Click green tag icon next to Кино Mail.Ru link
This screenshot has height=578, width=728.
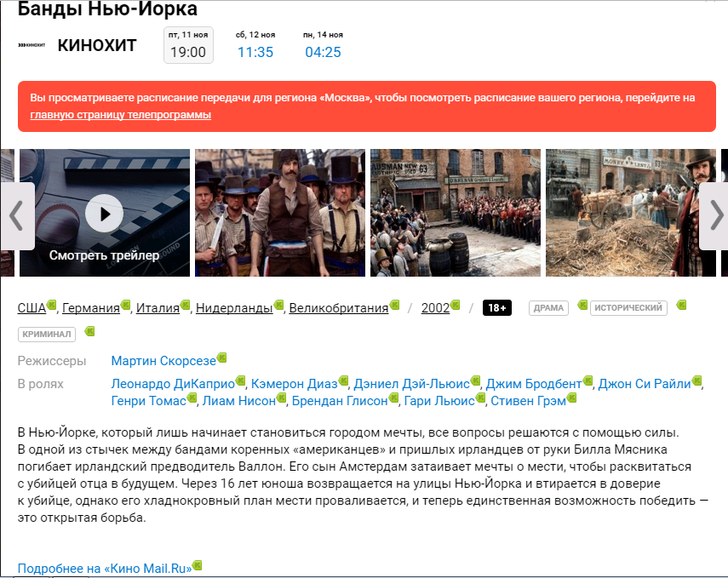(x=198, y=564)
